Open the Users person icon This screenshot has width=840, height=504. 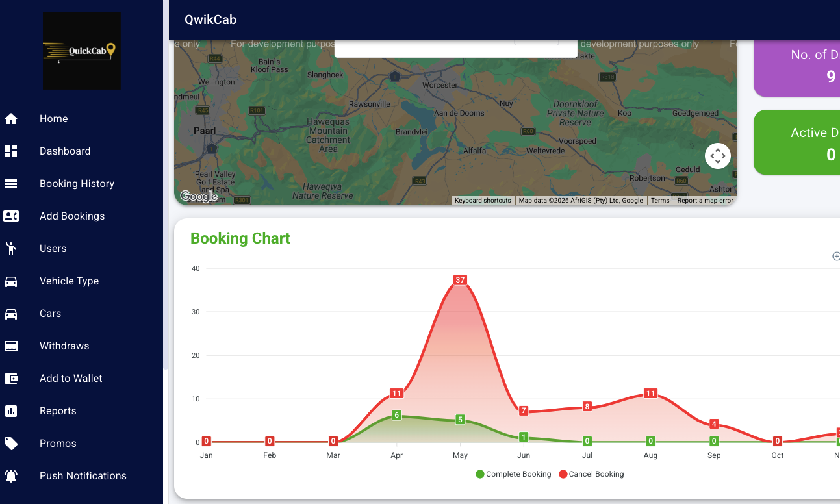[11, 249]
